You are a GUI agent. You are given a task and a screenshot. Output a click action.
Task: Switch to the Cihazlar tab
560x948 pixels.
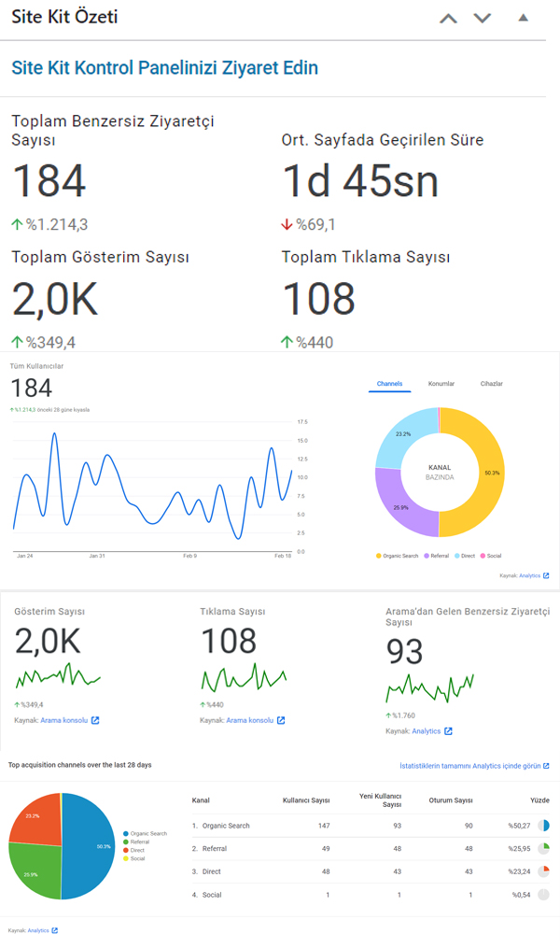[492, 383]
